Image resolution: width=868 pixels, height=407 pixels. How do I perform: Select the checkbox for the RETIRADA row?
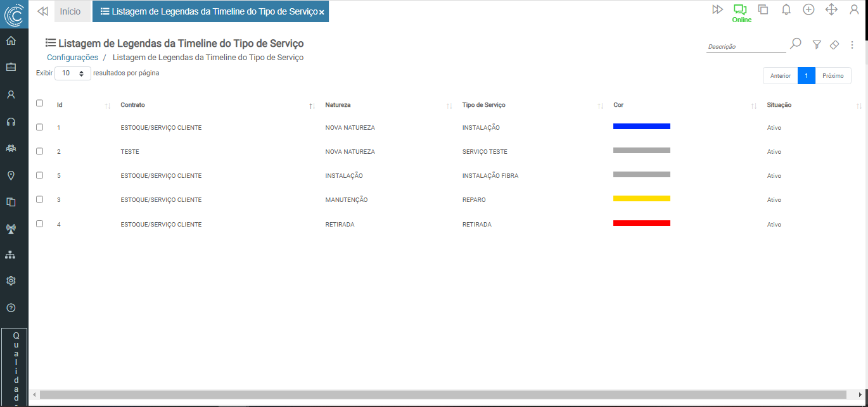[40, 223]
